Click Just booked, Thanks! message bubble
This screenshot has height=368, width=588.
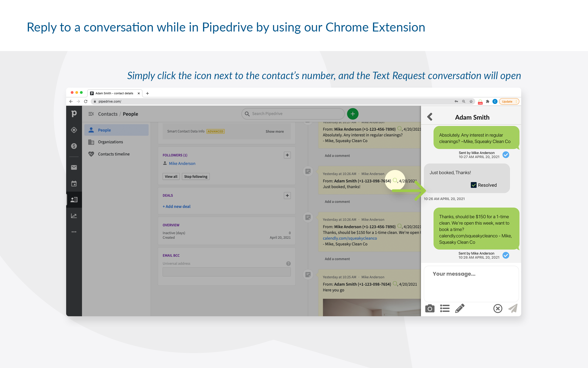click(x=466, y=178)
